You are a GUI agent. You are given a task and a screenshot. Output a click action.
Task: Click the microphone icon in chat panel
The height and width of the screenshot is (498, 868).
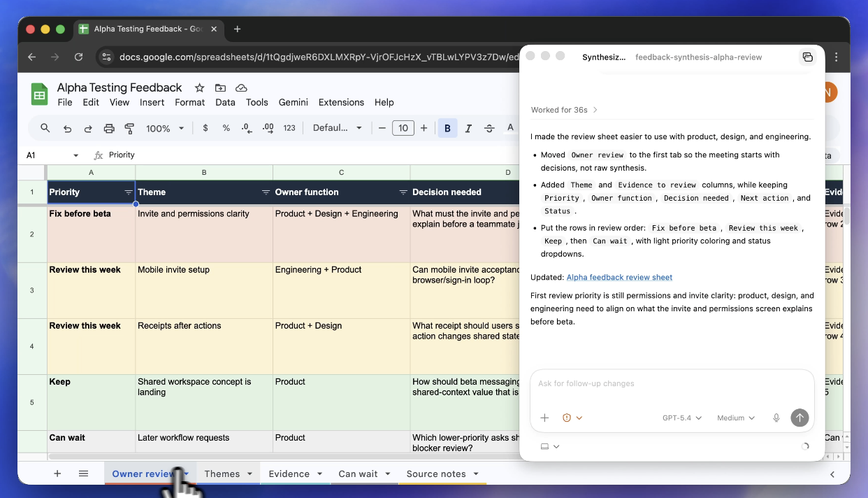click(776, 418)
